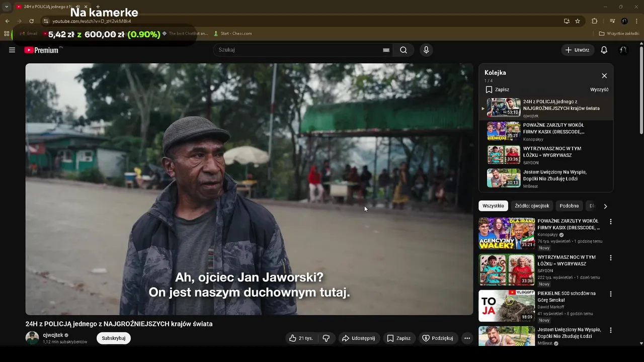The height and width of the screenshot is (362, 644).
Task: Open the Utwórz create menu
Action: pyautogui.click(x=578, y=50)
